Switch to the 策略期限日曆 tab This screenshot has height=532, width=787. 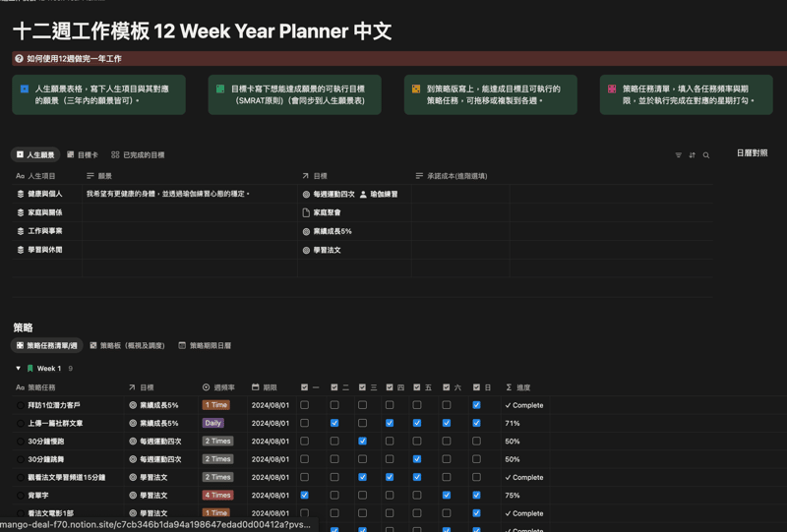click(x=205, y=346)
